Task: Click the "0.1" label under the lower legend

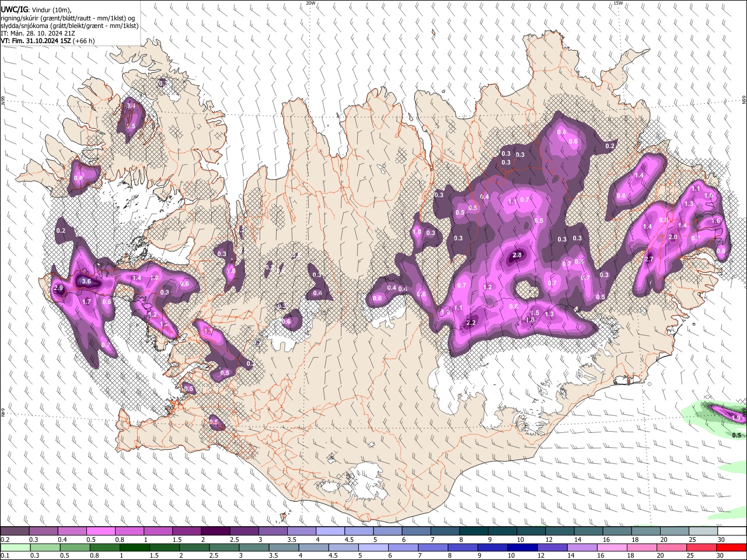Action: pyautogui.click(x=4, y=556)
